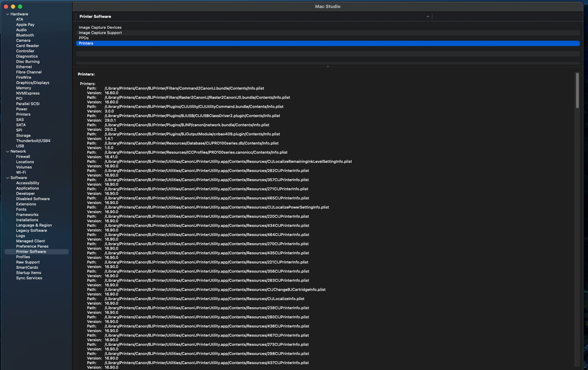The height and width of the screenshot is (370, 588).
Task: Open Disabled Software entry
Action: [x=32, y=199]
